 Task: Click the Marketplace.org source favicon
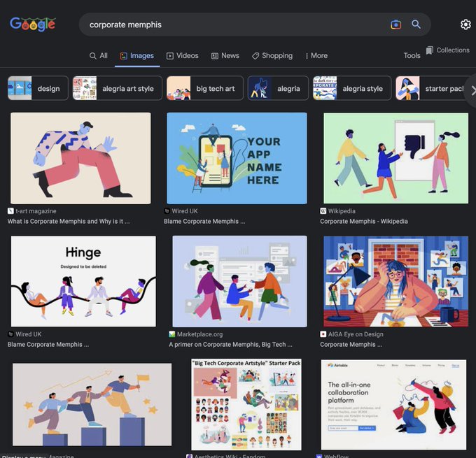click(x=171, y=334)
